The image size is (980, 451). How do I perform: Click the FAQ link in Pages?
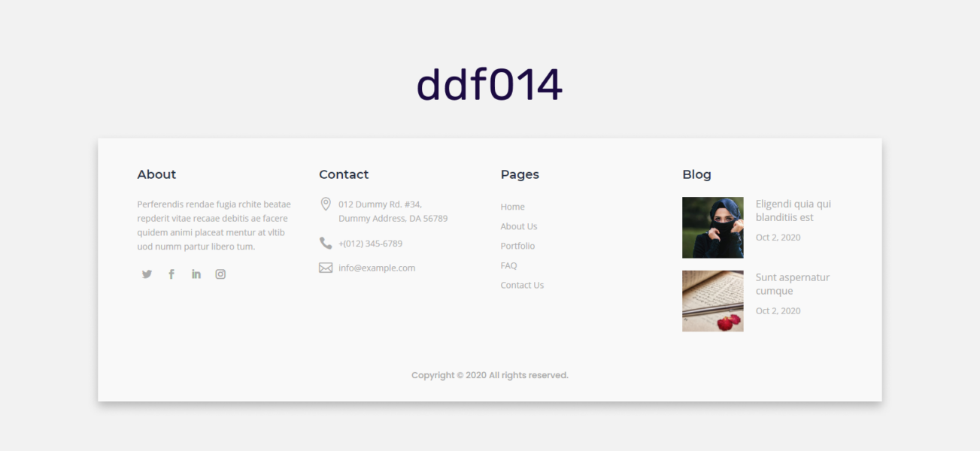click(508, 265)
